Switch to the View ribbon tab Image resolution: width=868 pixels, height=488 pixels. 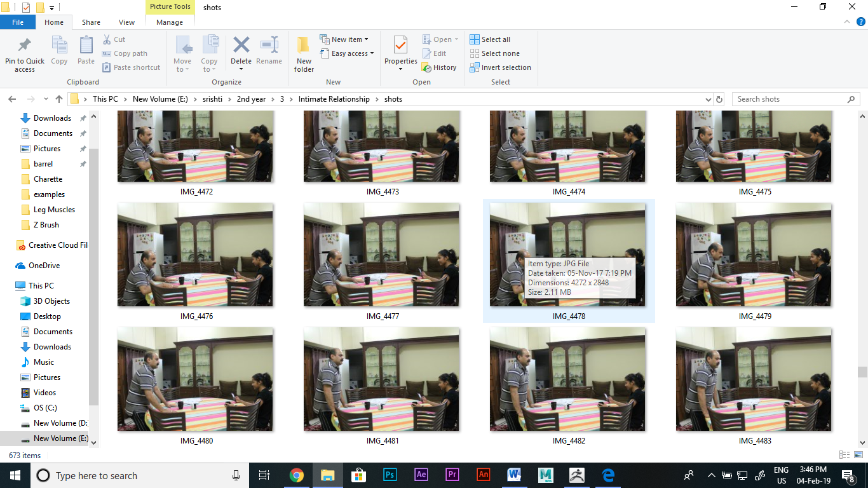pyautogui.click(x=127, y=22)
